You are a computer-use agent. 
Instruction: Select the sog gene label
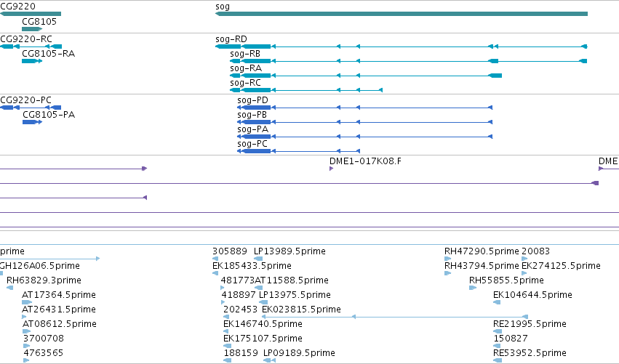(223, 7)
